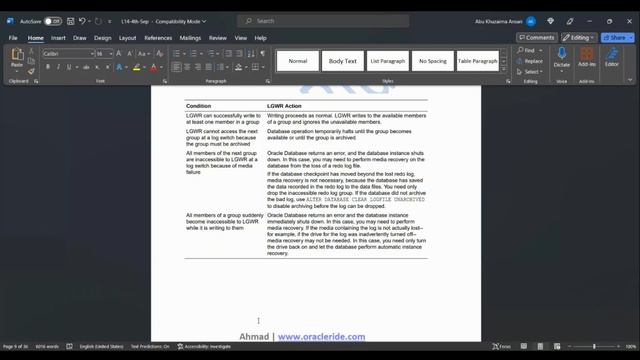Decrease the font size
Screen dimensions: 640x360
129,53
